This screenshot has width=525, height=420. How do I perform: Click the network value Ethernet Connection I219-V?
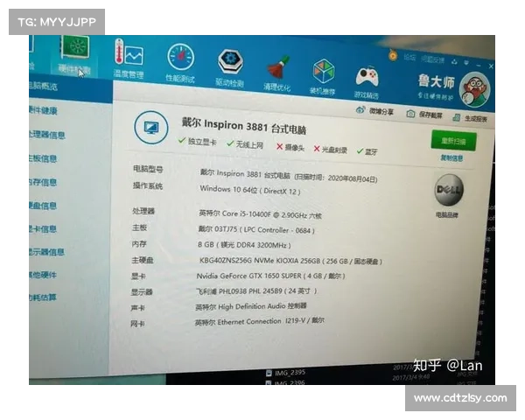[260, 321]
